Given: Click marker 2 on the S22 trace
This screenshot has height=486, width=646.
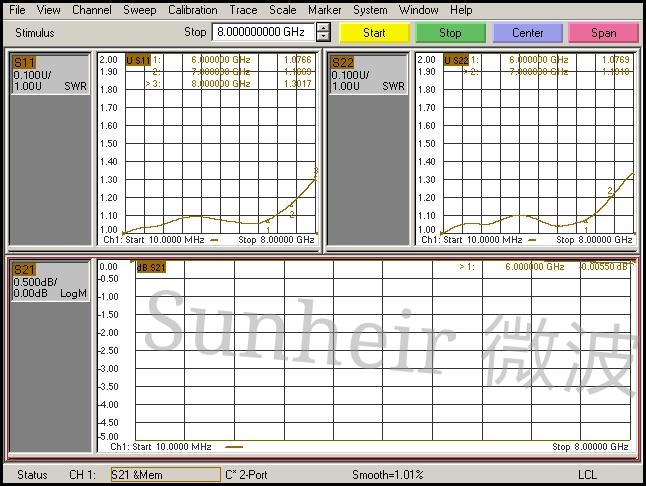Looking at the screenshot, I should (611, 194).
